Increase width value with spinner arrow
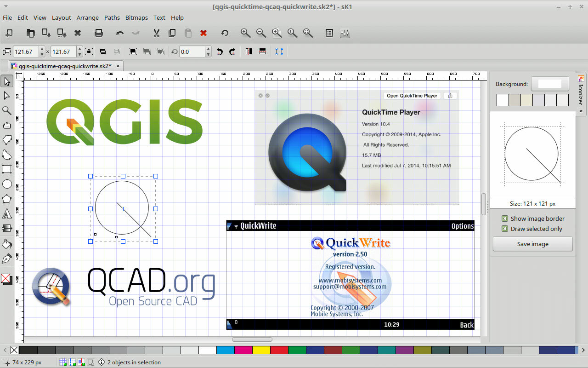Screen dimensions: 588x368 [x=42, y=49]
